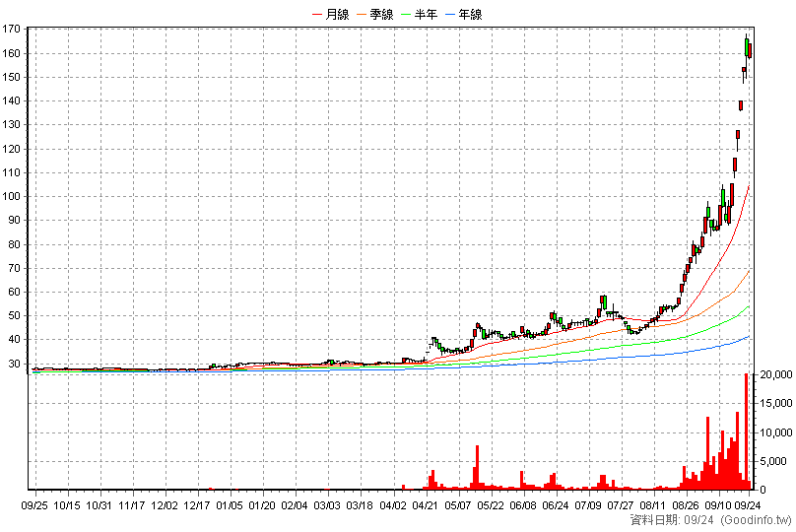Screen dimensions: 796x532
Task: Click the price axis label 150
Action: coord(11,77)
